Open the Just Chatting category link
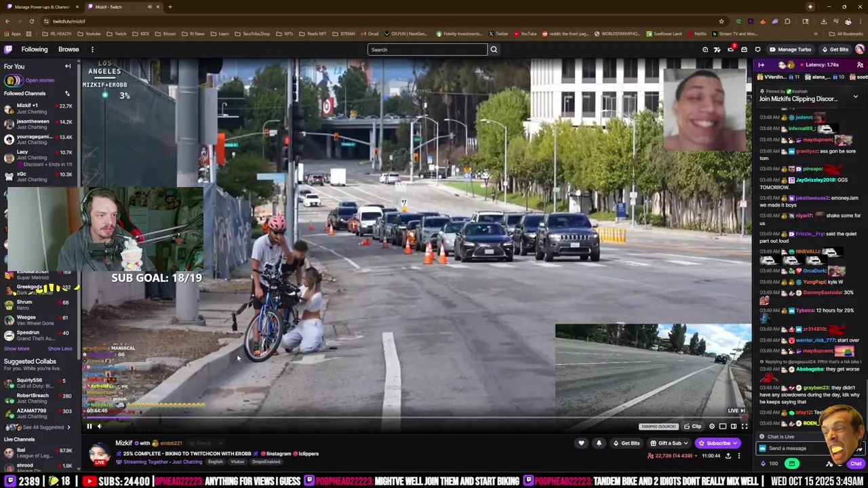 coord(188,462)
